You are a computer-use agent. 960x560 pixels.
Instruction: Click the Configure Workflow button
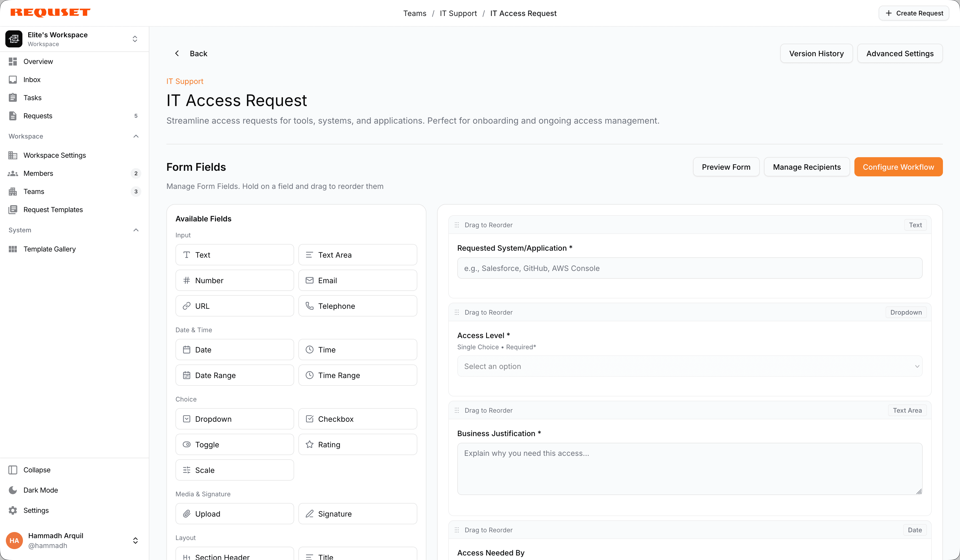click(x=898, y=167)
